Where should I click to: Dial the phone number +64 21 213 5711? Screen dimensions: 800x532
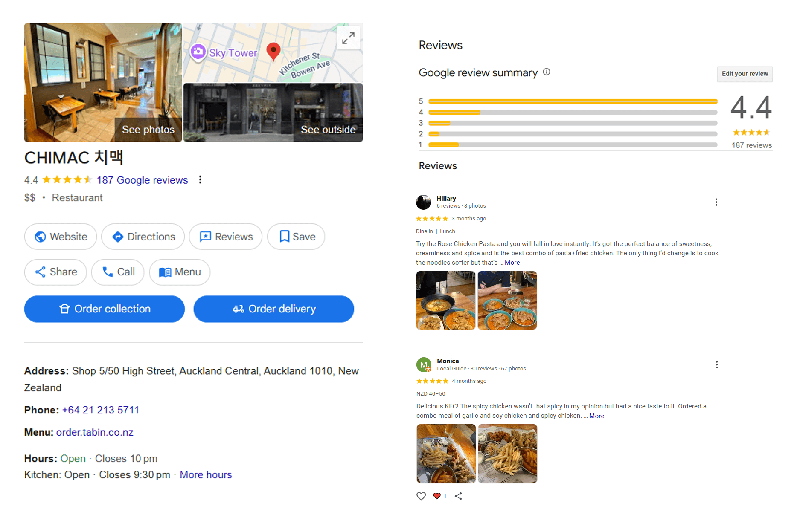point(101,410)
